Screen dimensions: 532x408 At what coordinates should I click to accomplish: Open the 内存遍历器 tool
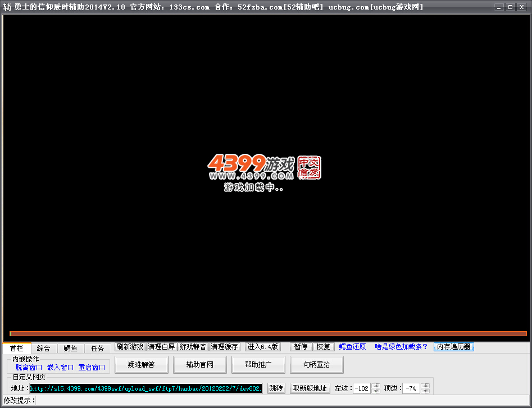[453, 347]
